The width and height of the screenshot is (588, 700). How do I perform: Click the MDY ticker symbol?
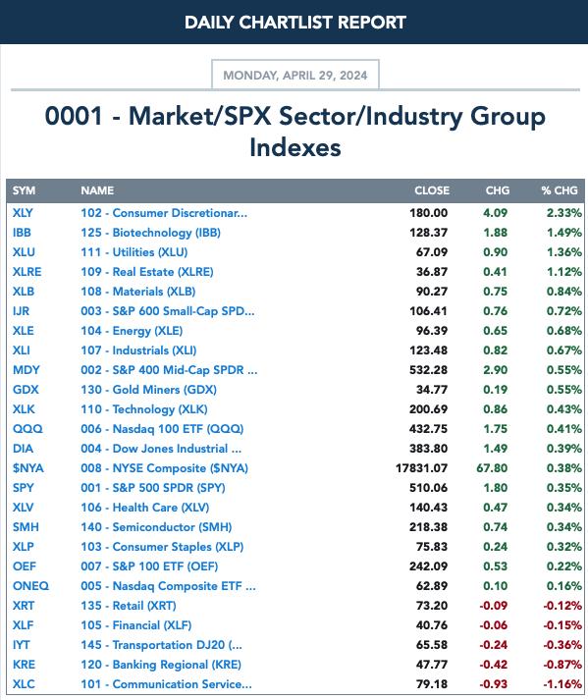26,370
